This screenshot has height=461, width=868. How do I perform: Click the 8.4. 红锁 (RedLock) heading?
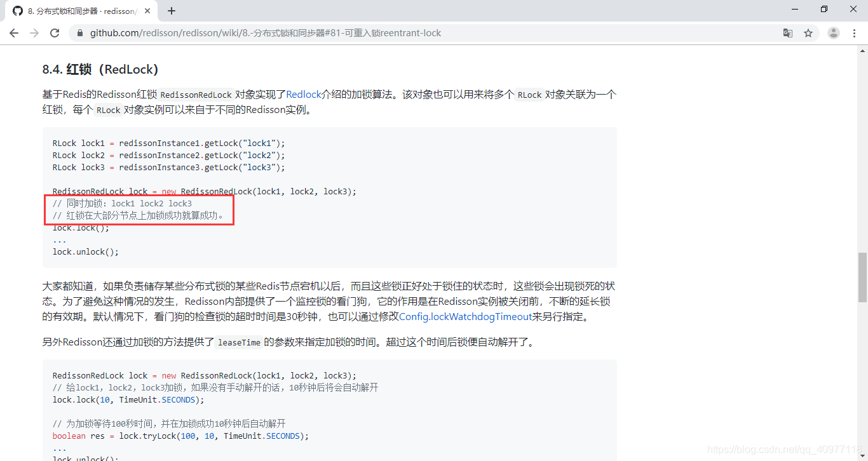100,69
